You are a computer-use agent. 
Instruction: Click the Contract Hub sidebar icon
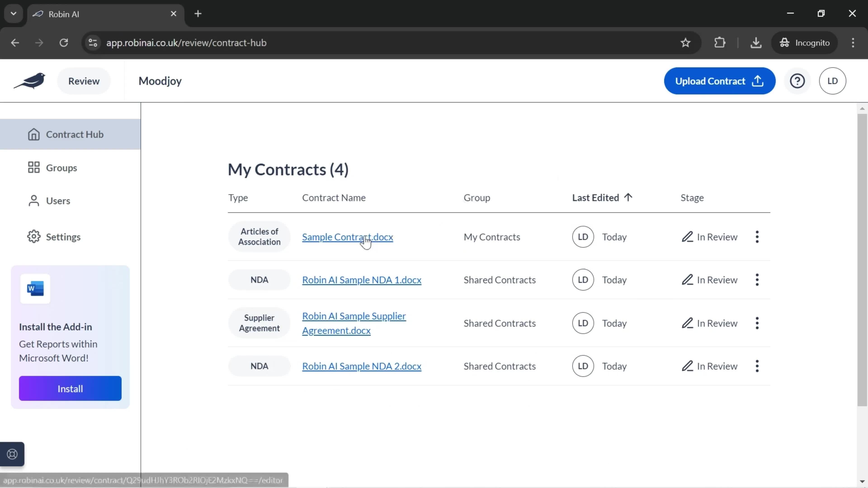point(34,134)
